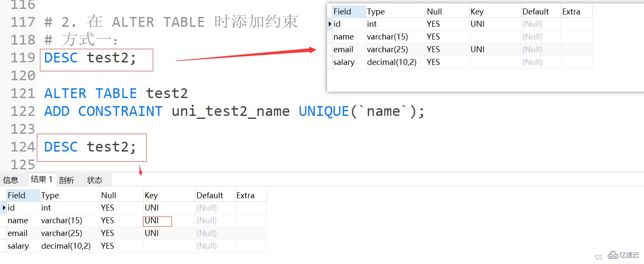Click the Type column header in lower grid
The image size is (644, 264).
(50, 195)
